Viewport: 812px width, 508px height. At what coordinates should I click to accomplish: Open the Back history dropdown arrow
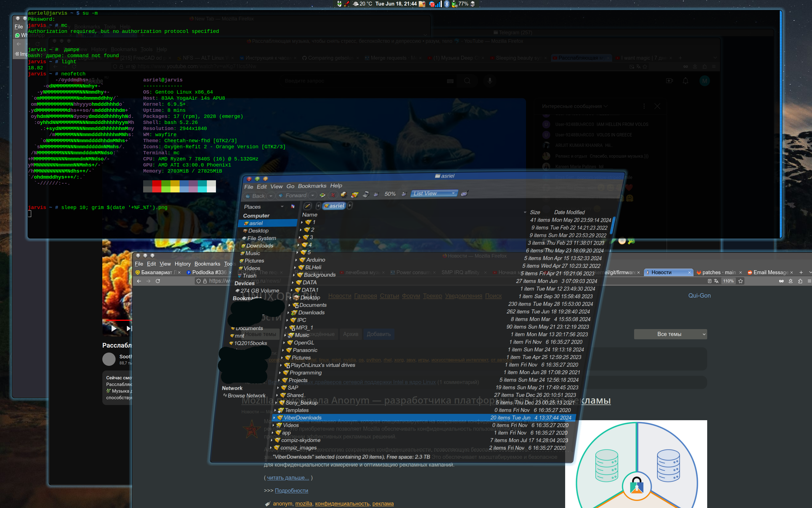click(271, 196)
